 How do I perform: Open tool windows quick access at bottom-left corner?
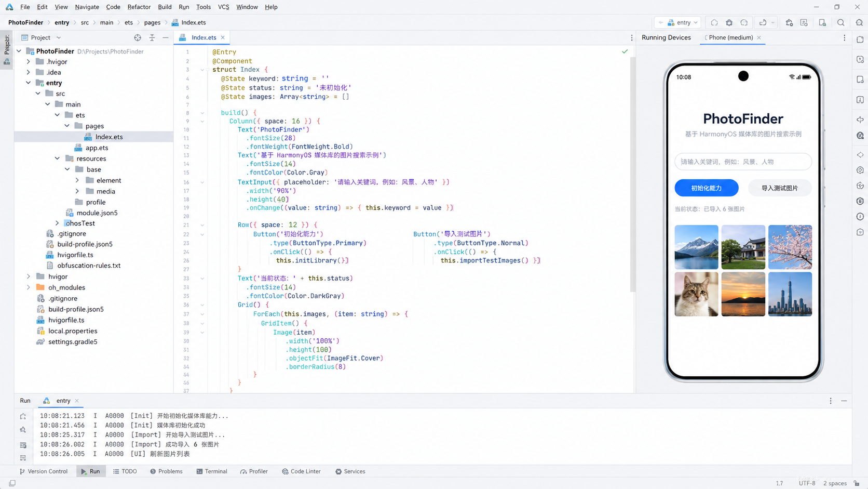click(x=12, y=483)
